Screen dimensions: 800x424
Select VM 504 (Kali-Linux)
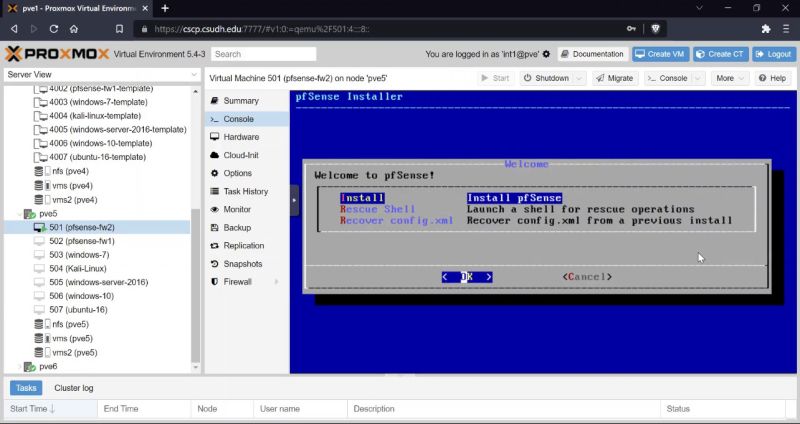coord(78,268)
